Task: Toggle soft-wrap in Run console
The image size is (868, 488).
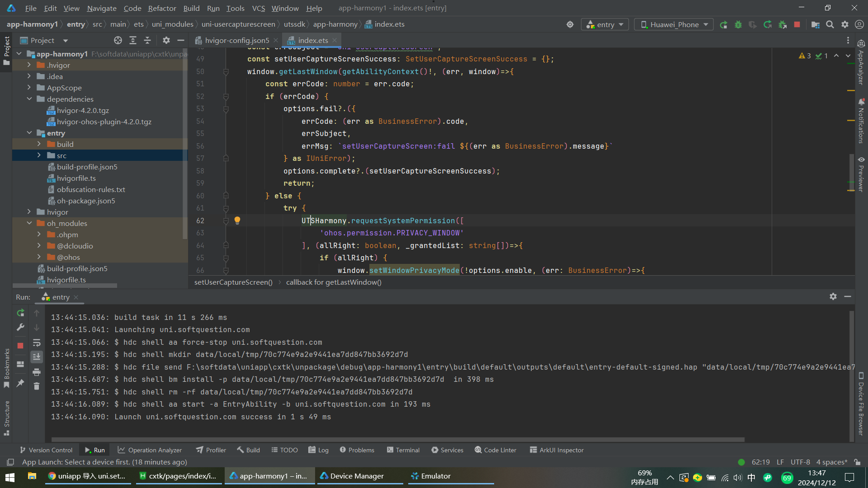Action: [x=37, y=343]
